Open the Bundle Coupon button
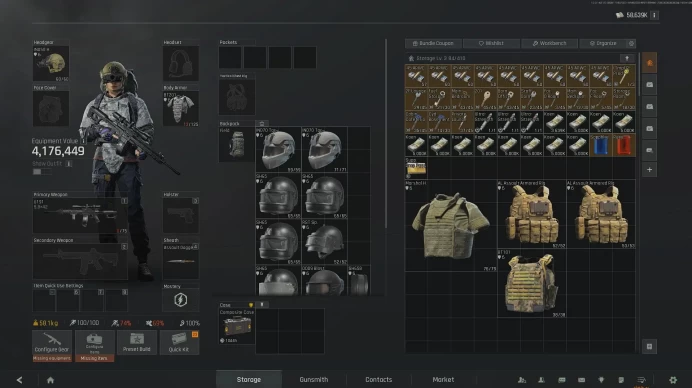The width and height of the screenshot is (692, 388). point(433,43)
